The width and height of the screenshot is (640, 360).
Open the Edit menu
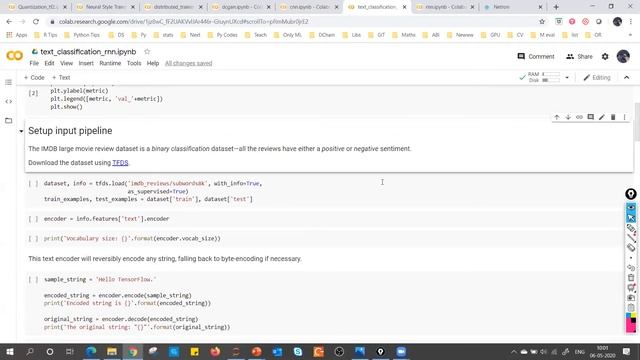(49, 63)
